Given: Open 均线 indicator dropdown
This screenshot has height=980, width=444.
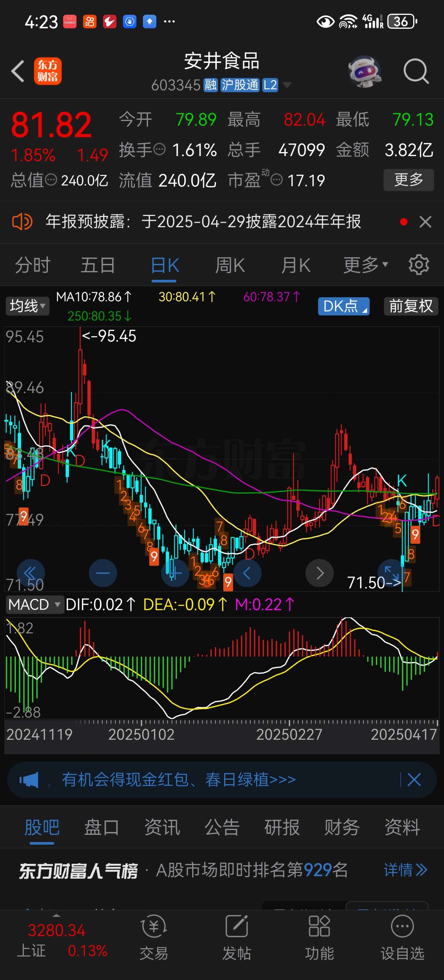Looking at the screenshot, I should point(27,306).
